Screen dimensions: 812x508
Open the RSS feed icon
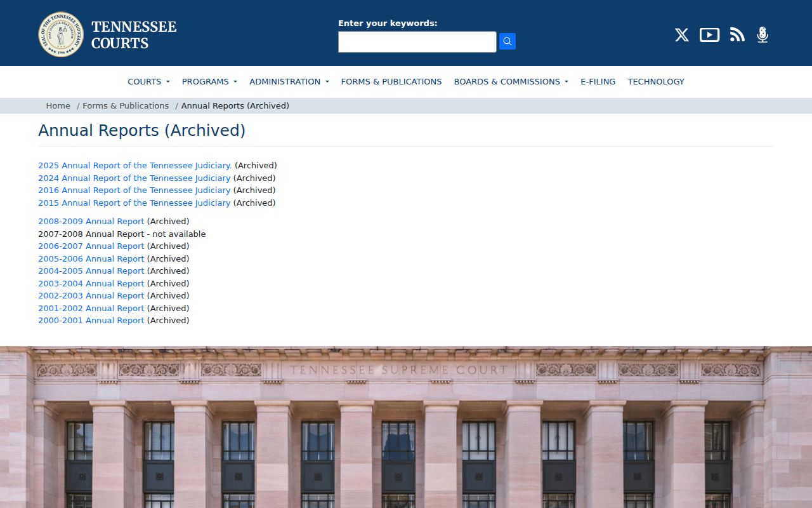click(737, 35)
